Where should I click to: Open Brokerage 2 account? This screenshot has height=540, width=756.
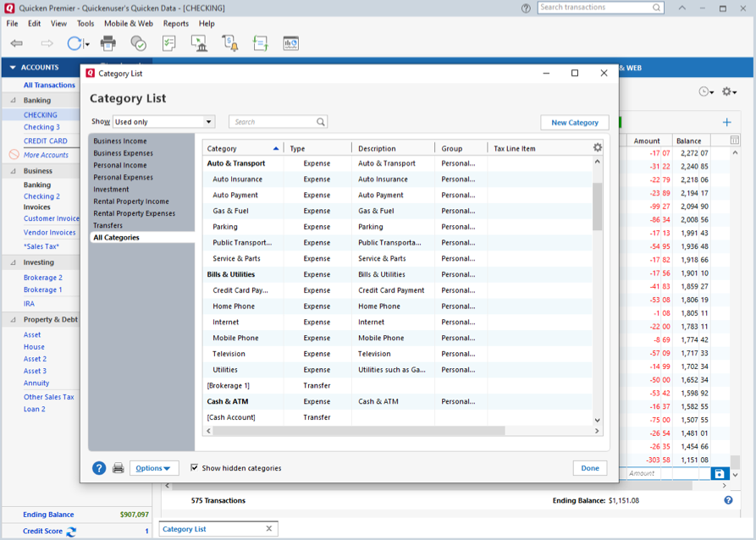click(x=43, y=278)
